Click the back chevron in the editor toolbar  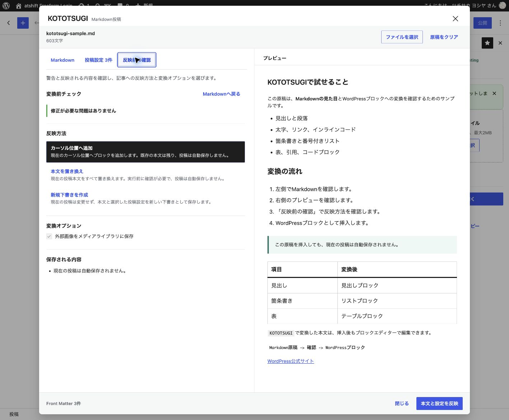pos(9,23)
